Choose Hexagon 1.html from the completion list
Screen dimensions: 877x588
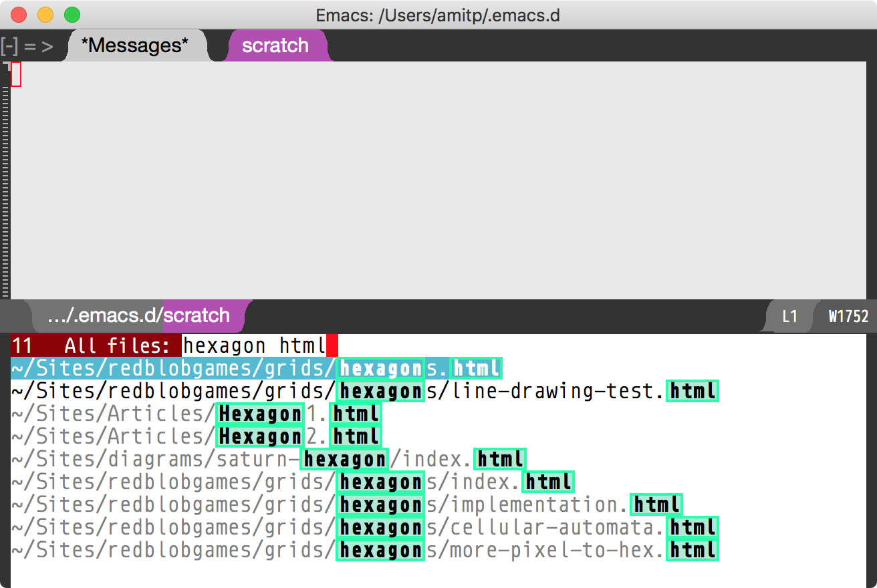201,414
